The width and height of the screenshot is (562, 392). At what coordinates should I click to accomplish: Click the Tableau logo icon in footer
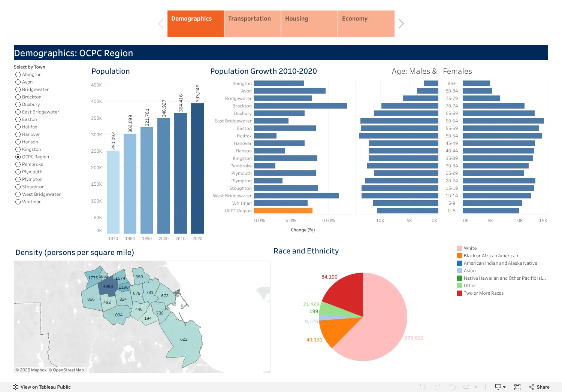[x=15, y=387]
